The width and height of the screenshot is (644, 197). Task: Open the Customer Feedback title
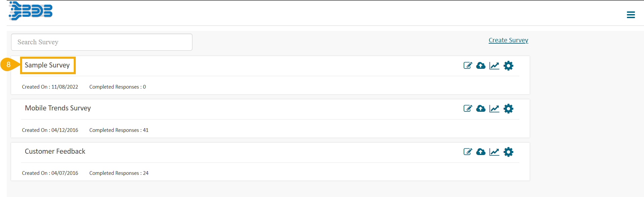(x=55, y=151)
